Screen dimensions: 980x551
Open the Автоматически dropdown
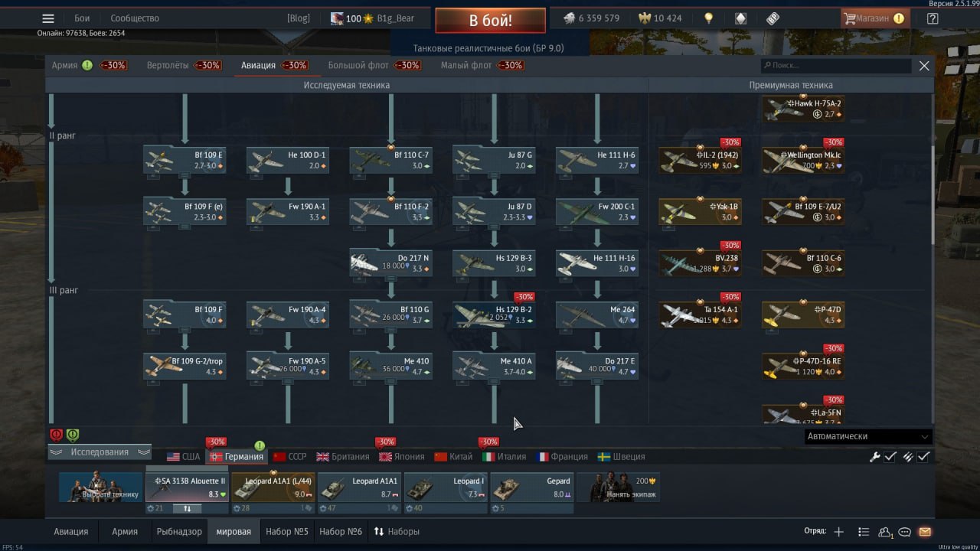coord(868,436)
